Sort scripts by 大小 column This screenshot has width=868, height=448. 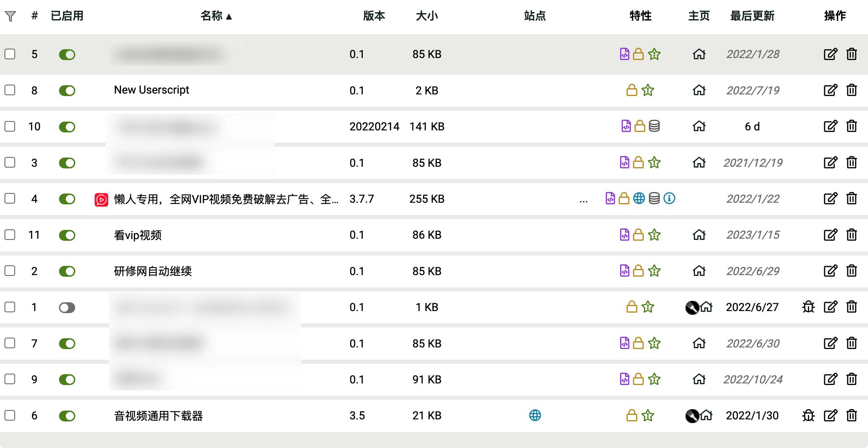tap(426, 16)
